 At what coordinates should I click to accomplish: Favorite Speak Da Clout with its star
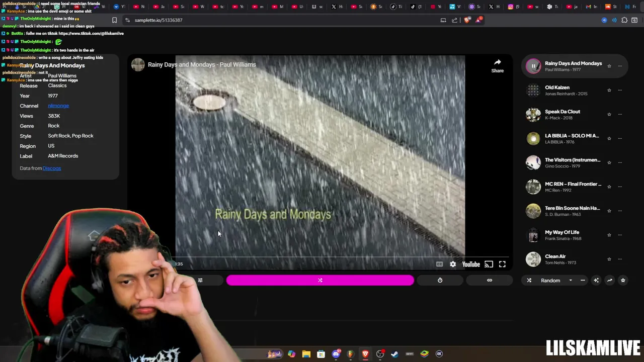pos(609,114)
